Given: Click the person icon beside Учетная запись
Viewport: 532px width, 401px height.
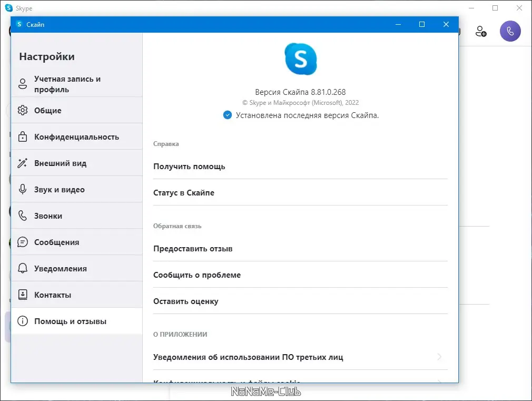Looking at the screenshot, I should click(23, 84).
